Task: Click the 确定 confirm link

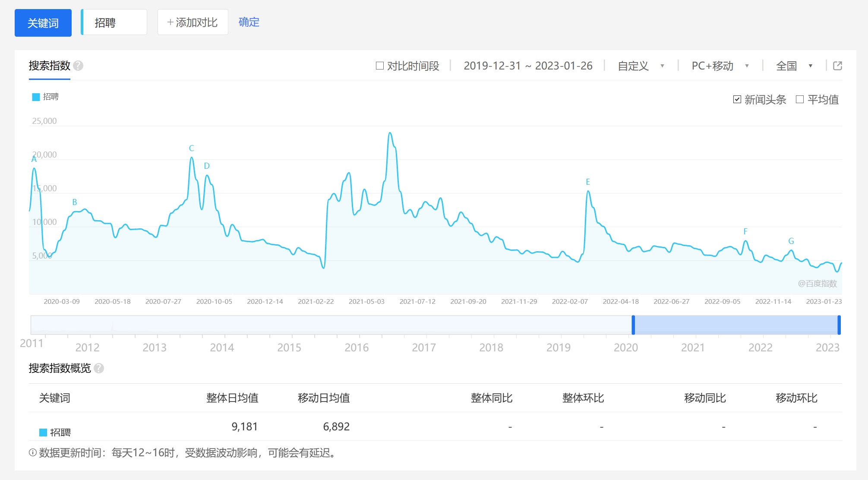Action: [248, 22]
